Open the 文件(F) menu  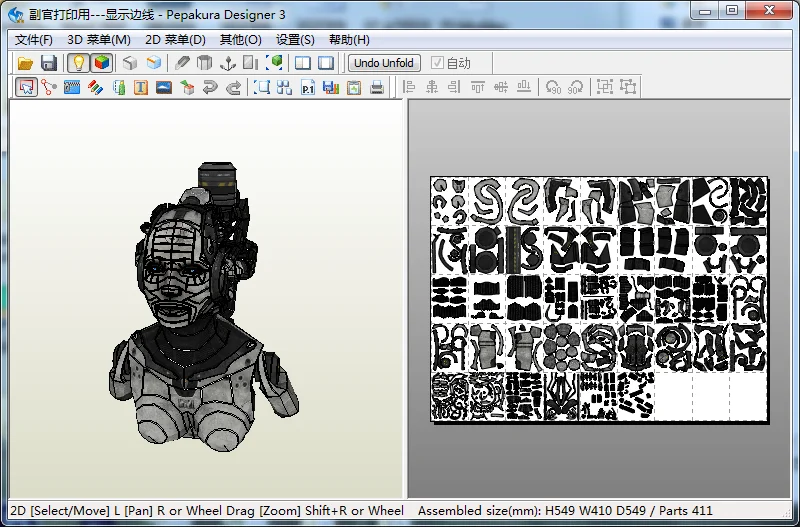pos(34,40)
